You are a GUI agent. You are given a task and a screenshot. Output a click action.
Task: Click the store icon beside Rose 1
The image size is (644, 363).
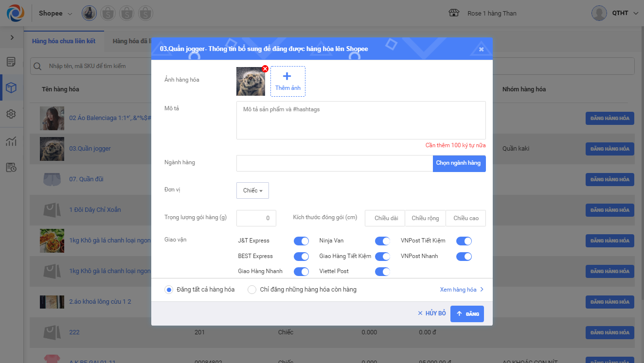pos(454,13)
